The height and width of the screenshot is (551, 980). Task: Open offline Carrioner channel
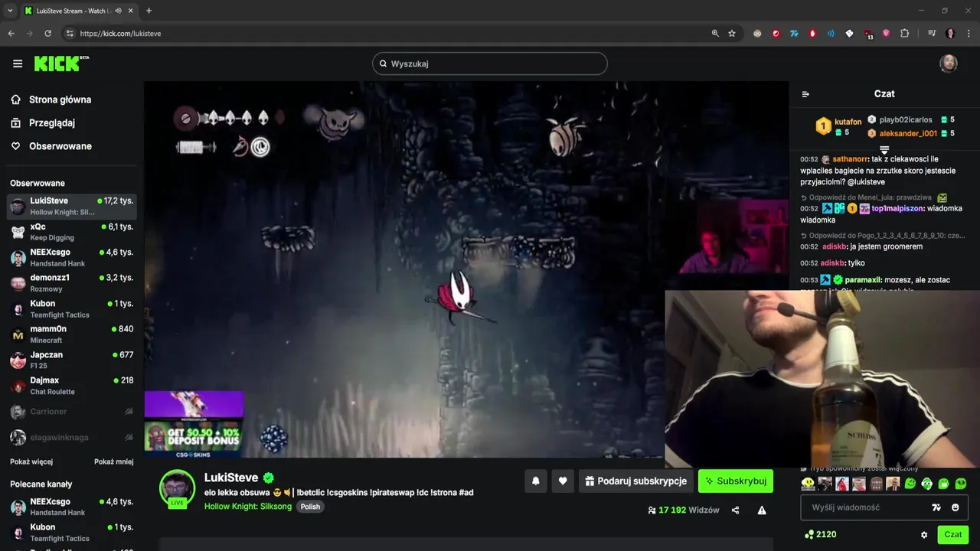tap(72, 412)
